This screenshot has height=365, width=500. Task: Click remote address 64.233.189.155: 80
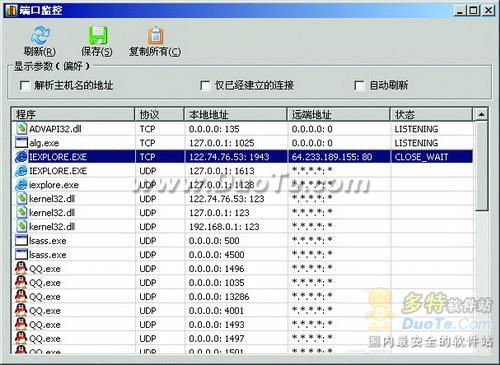[332, 157]
